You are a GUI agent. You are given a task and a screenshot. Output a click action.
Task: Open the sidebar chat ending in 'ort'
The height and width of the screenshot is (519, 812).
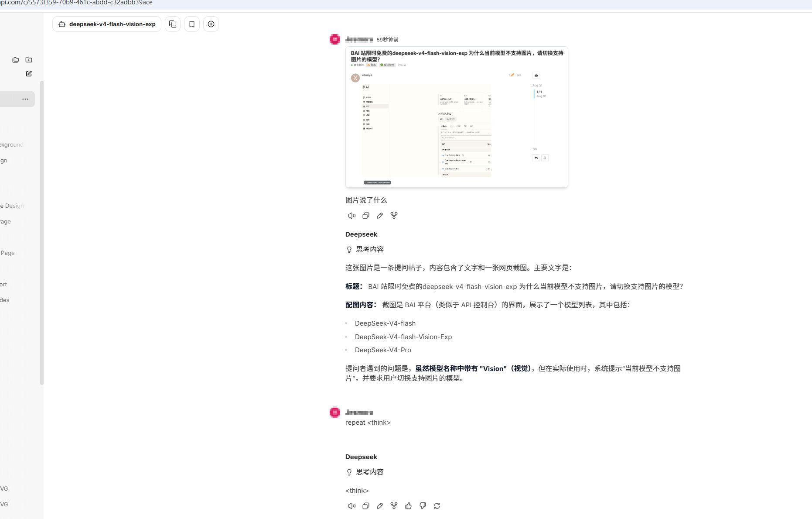[x=3, y=284]
